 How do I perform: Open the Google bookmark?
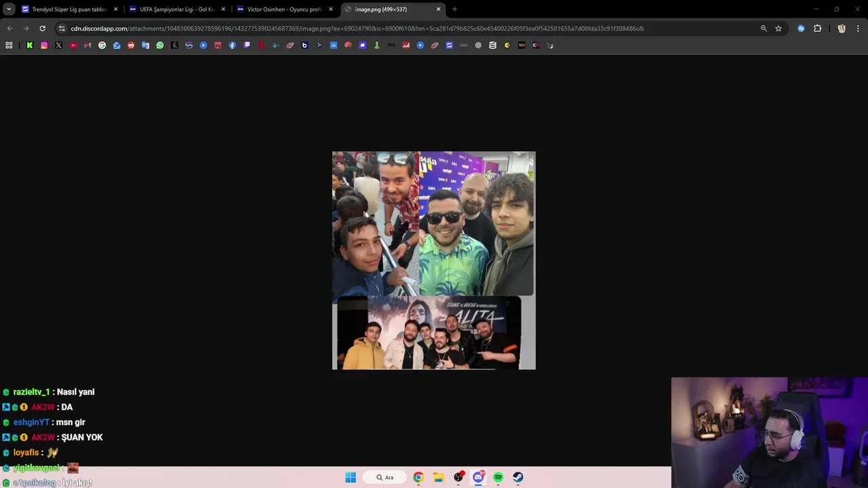102,45
